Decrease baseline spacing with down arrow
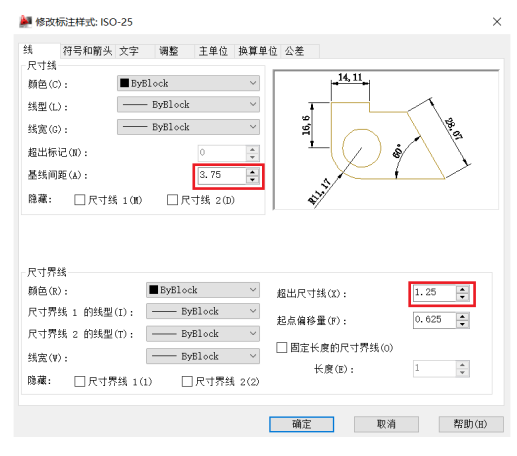Image resolution: width=517 pixels, height=456 pixels. pos(252,180)
